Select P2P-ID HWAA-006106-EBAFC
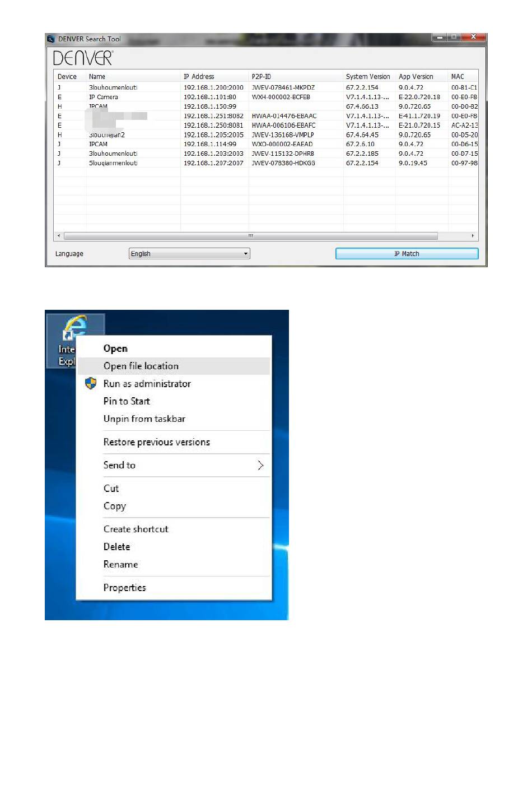This screenshot has width=532, height=795. [284, 125]
